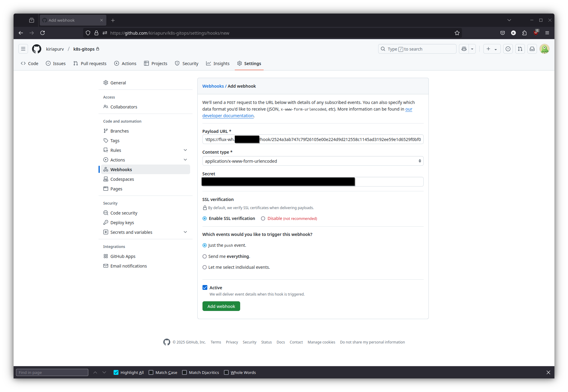
Task: Expand Secrets and variables in sidebar
Action: [x=185, y=232]
